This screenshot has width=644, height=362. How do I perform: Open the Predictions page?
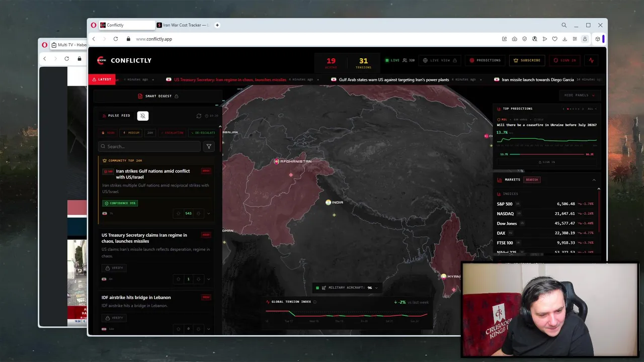(485, 60)
